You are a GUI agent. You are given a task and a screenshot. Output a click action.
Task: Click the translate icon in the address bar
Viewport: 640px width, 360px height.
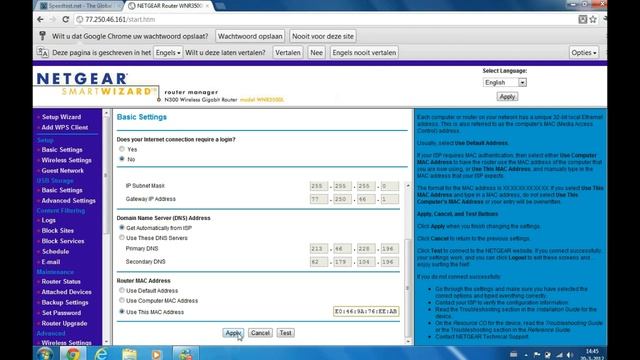tap(583, 19)
